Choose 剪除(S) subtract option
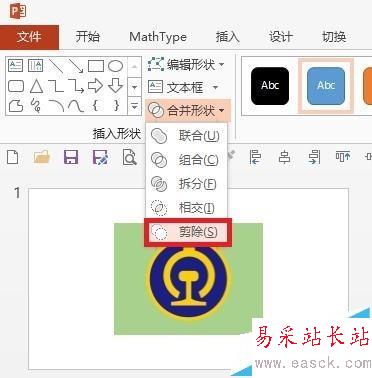The image size is (372, 378). tap(188, 232)
